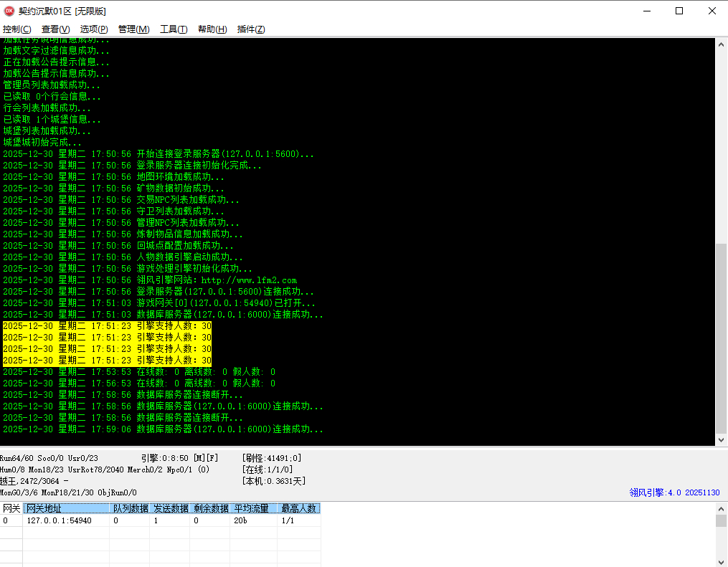Open the 帮助(H) menu
This screenshot has width=728, height=567.
pos(212,29)
